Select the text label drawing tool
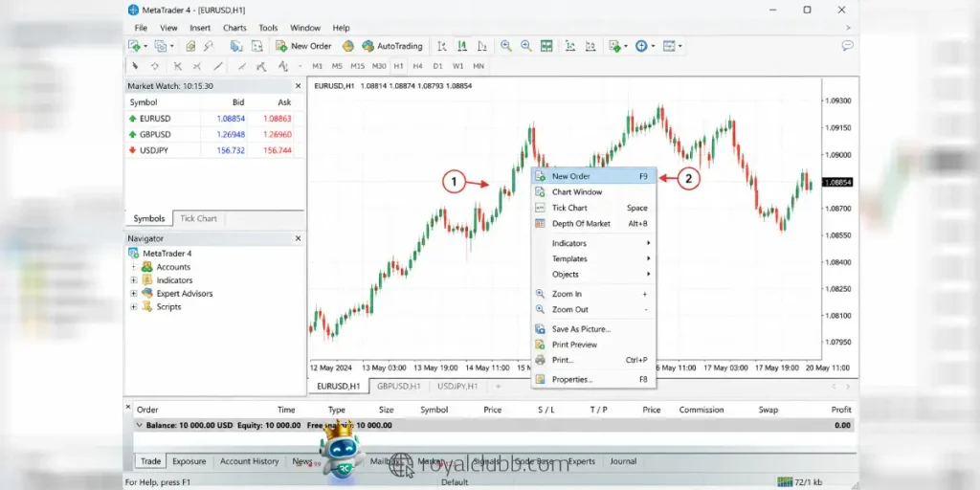 pos(282,66)
